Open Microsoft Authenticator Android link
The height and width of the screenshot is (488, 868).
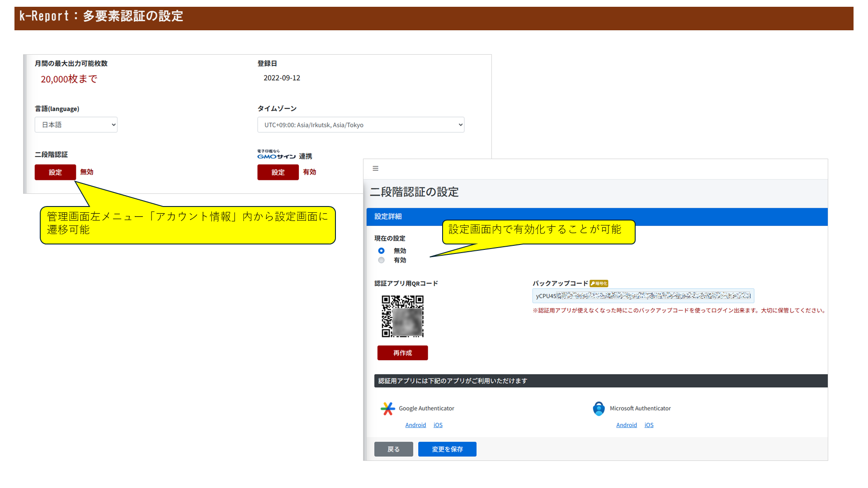(x=626, y=425)
